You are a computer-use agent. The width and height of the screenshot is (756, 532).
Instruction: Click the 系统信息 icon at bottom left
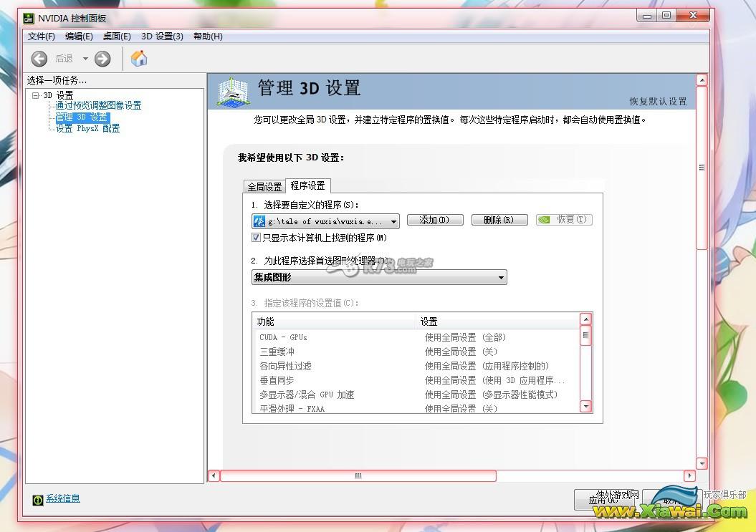(37, 500)
